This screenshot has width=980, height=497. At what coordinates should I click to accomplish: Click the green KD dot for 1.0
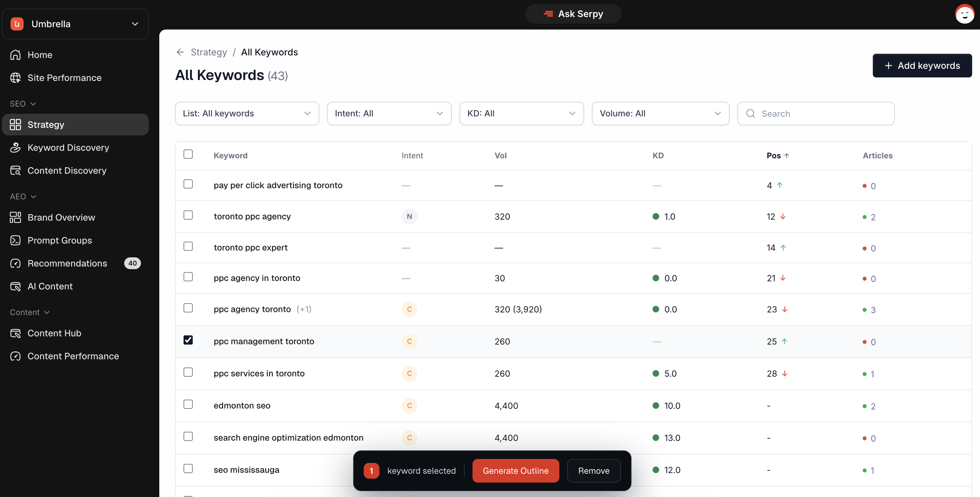pyautogui.click(x=656, y=216)
